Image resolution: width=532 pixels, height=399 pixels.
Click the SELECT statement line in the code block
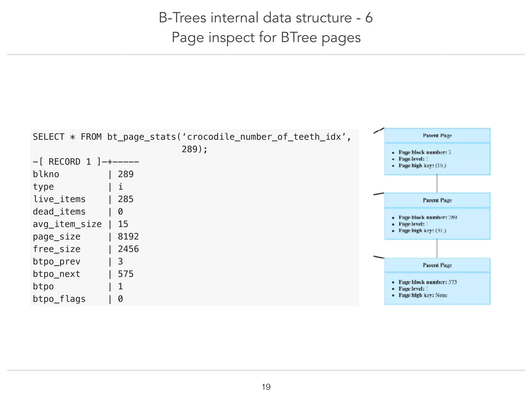click(192, 137)
